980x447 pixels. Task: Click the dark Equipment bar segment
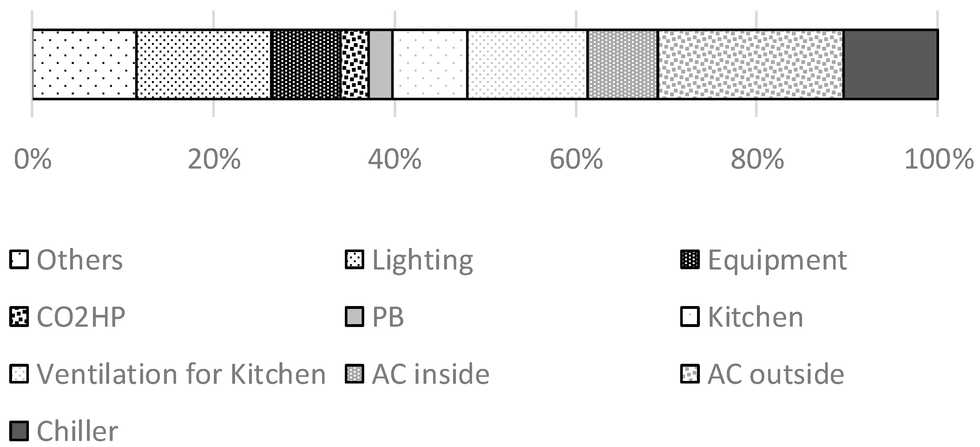coord(305,64)
